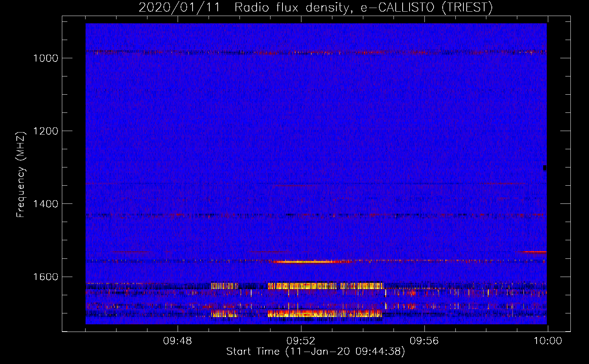Click the 10:00 time tick label
This screenshot has height=364, width=589.
click(x=548, y=341)
